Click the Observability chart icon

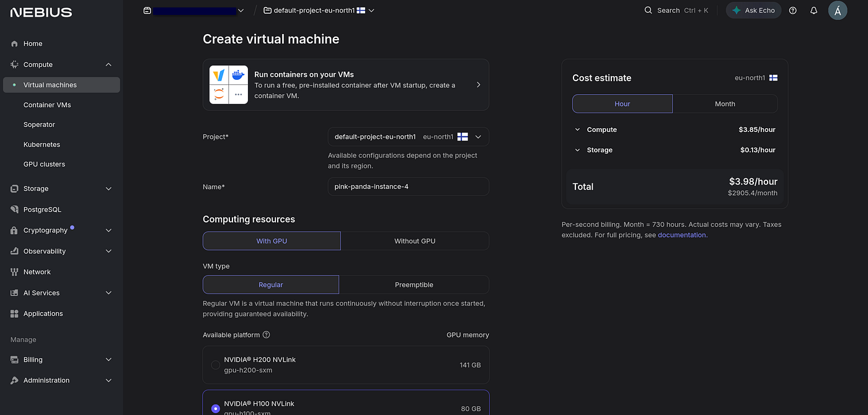click(x=14, y=251)
